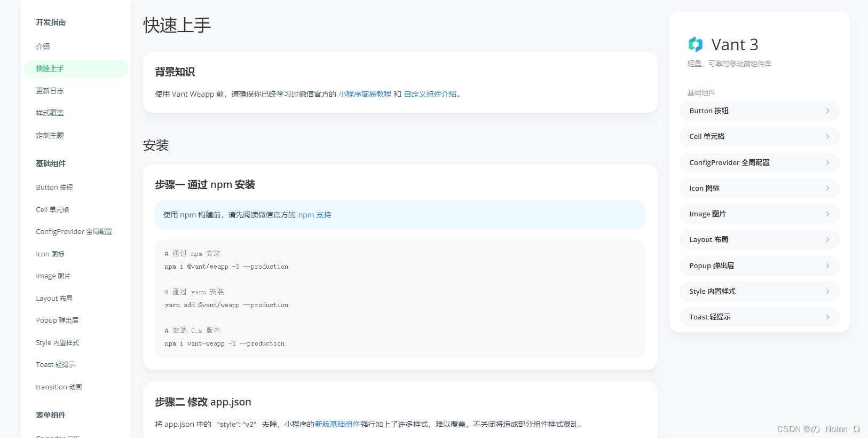Click Button 按钮 label in preview panel
The height and width of the screenshot is (438, 868).
coord(709,111)
